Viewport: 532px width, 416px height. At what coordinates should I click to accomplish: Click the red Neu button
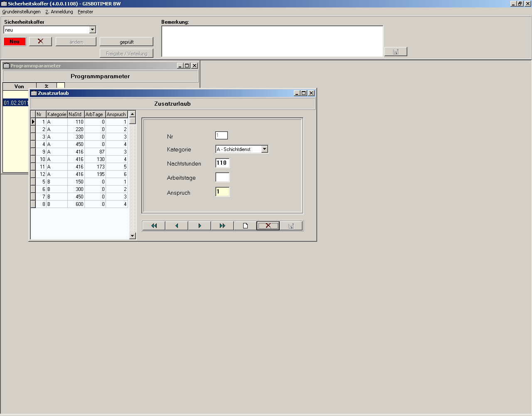[x=15, y=42]
